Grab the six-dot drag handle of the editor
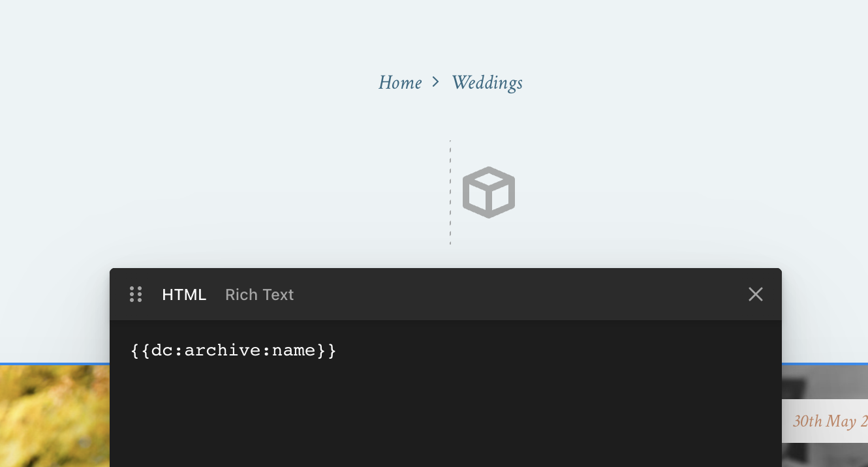Screen dimensions: 868x467 136,294
